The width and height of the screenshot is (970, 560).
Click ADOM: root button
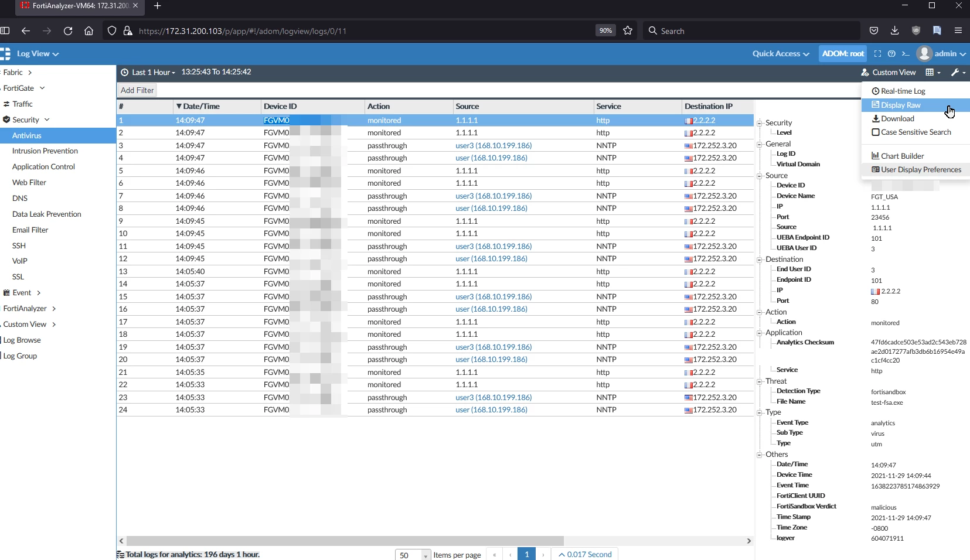click(843, 53)
